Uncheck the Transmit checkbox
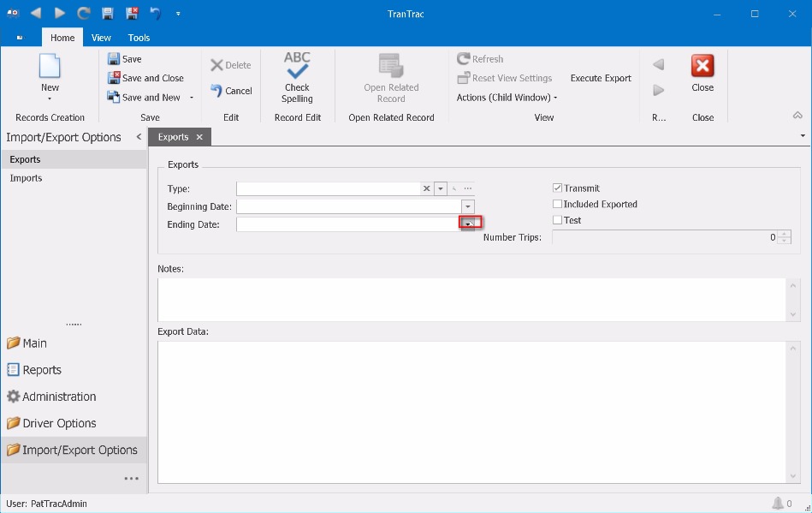 click(557, 188)
